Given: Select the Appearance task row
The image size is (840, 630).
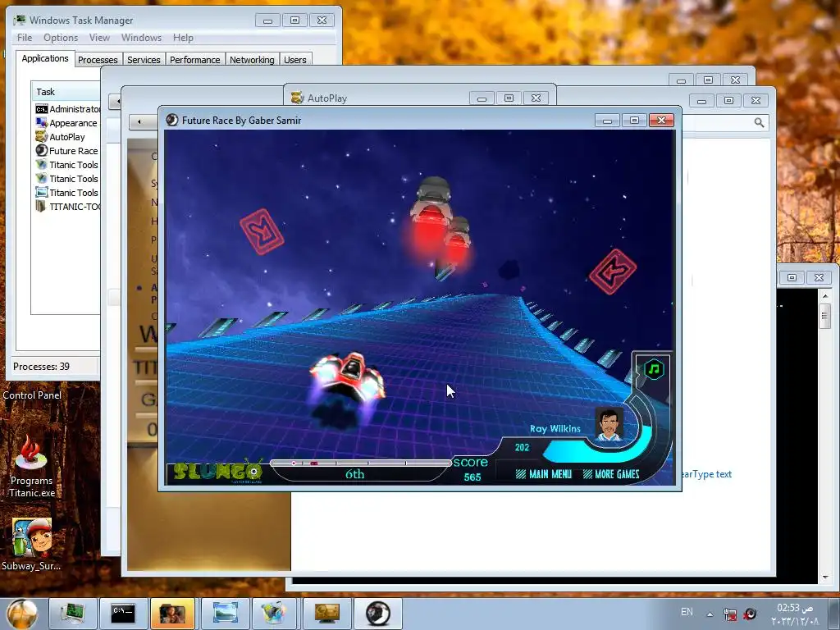Looking at the screenshot, I should pyautogui.click(x=67, y=123).
